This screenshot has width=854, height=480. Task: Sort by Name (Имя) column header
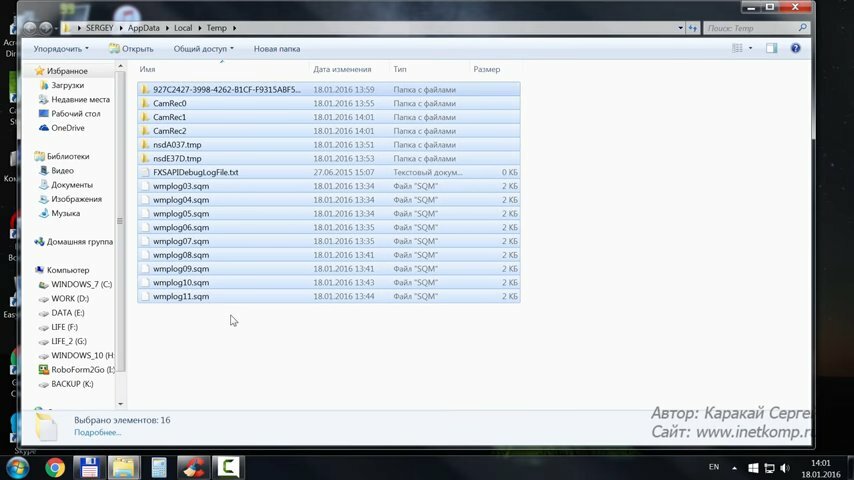(x=223, y=69)
